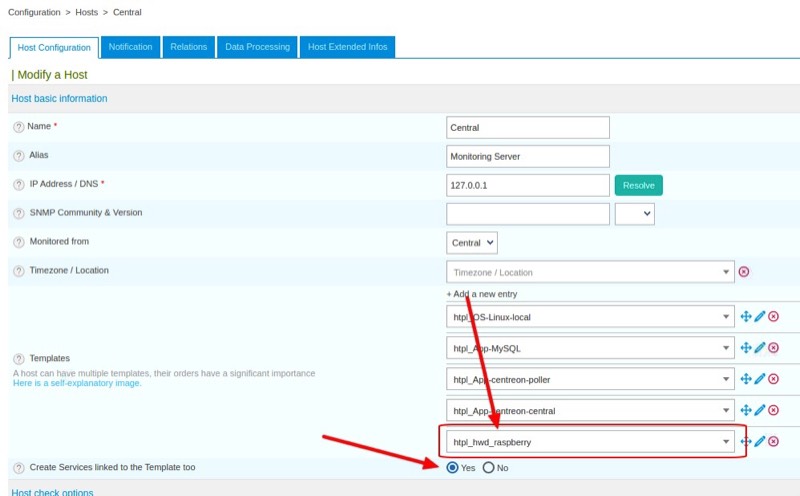Open the Monitored from dropdown

[472, 243]
